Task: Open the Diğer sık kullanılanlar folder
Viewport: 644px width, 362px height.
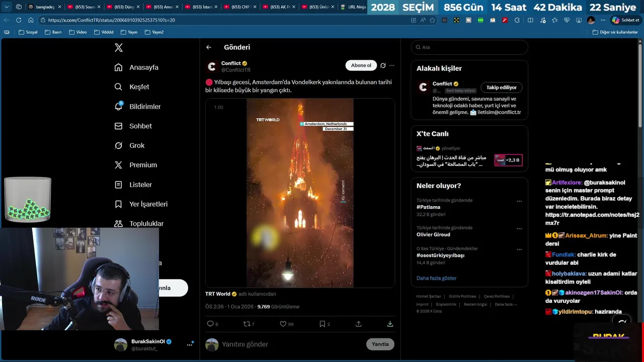Action: click(x=615, y=32)
